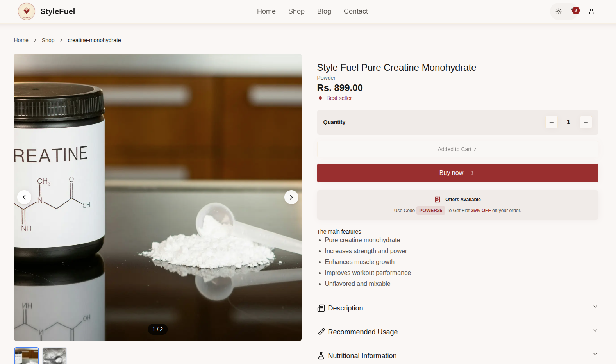Click the StyleFuel brand name
The height and width of the screenshot is (364, 616).
58,11
